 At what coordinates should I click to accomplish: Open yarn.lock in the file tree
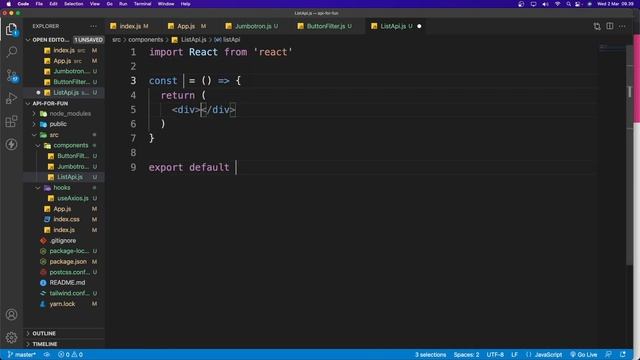point(62,304)
